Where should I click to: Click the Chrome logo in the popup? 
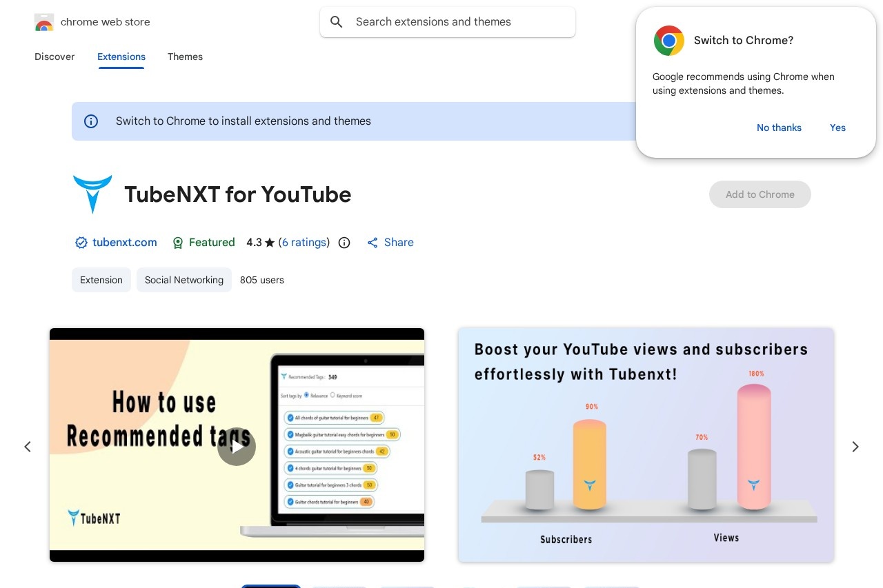coord(668,41)
